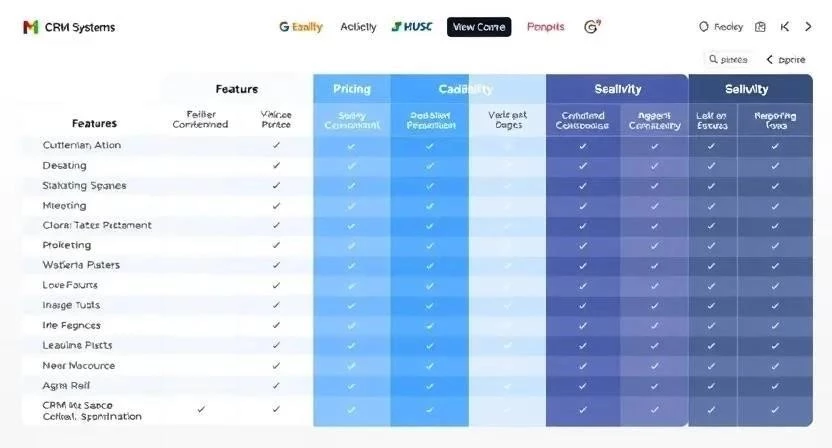Select the Proketing feature row label
The image size is (832, 448).
67,245
